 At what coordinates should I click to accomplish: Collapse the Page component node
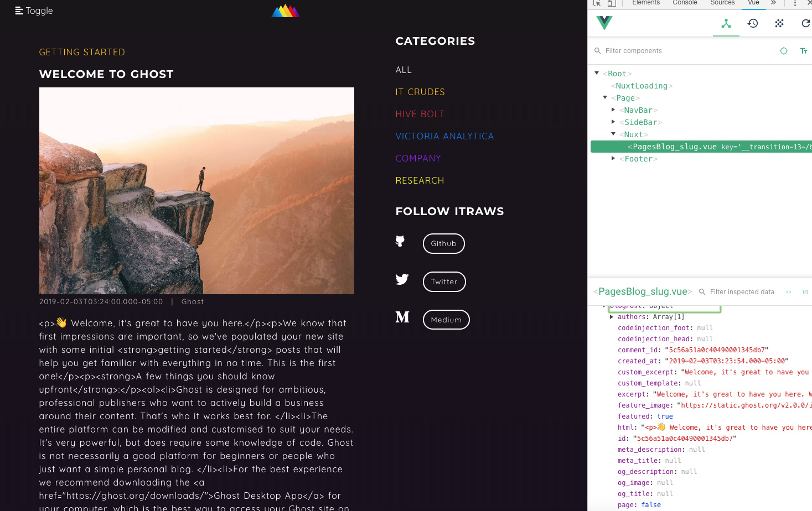pos(605,97)
